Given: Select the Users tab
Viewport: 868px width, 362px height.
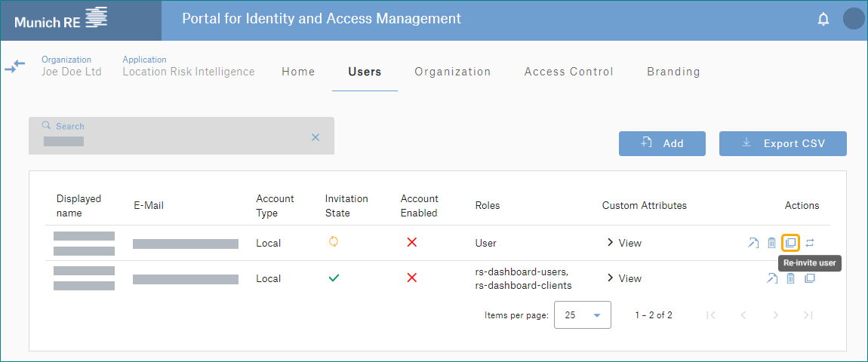Looking at the screenshot, I should (x=365, y=72).
